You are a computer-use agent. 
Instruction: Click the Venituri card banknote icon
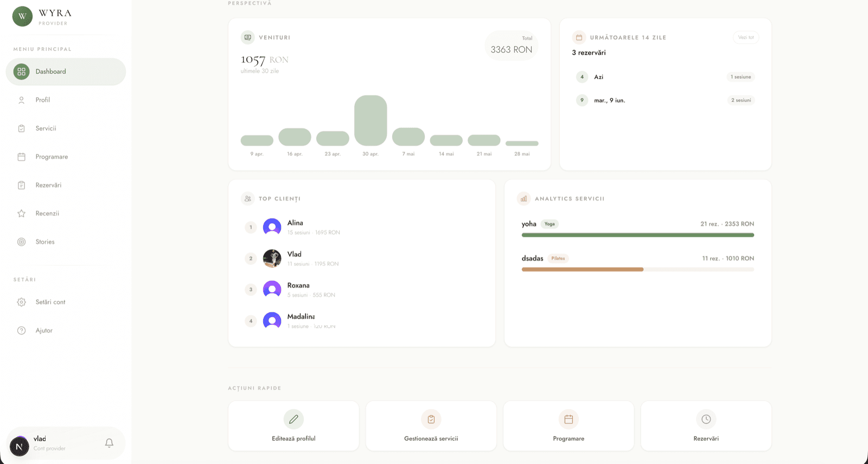coord(248,37)
